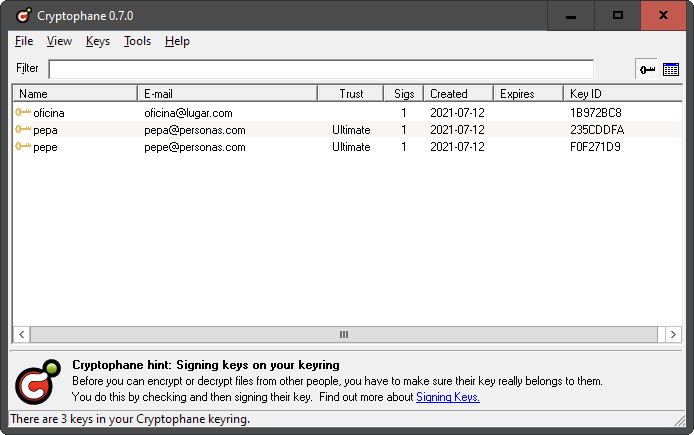This screenshot has height=435, width=694.
Task: Sort by the Name column header
Action: click(x=75, y=94)
